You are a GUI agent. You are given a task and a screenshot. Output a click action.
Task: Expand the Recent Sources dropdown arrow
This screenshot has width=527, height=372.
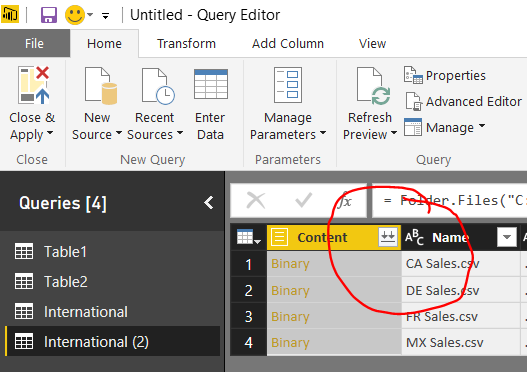(x=180, y=133)
